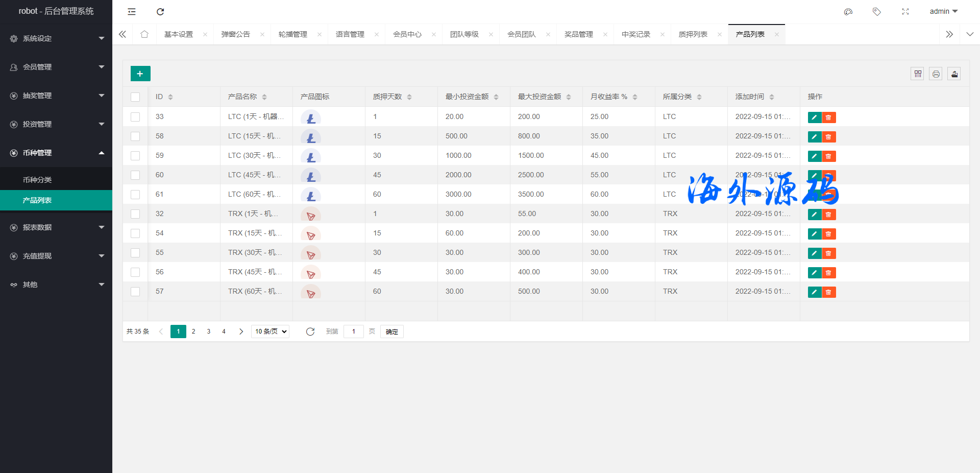Tick the checkbox for product ID 58
Viewport: 980px width, 473px height.
point(135,136)
